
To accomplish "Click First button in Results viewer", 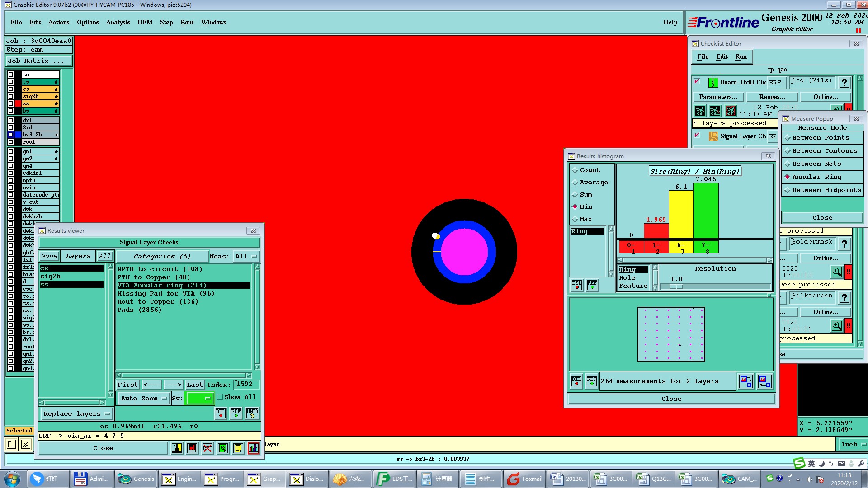I will point(128,385).
